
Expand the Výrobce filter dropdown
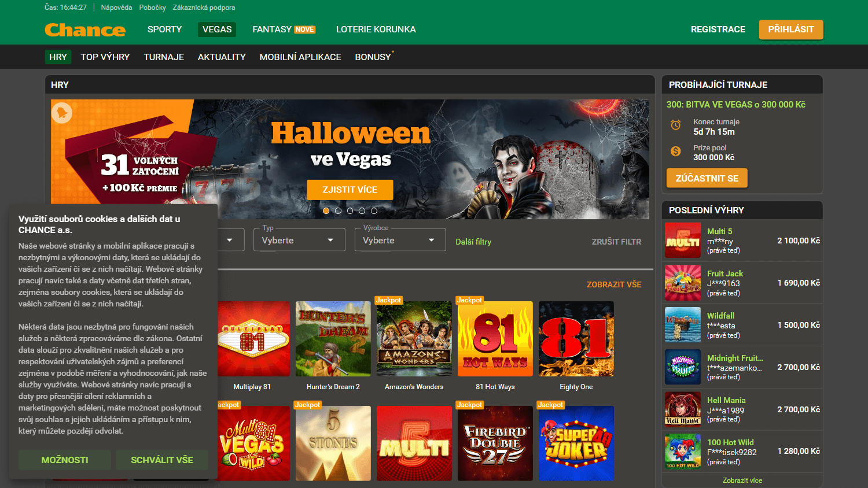[400, 240]
